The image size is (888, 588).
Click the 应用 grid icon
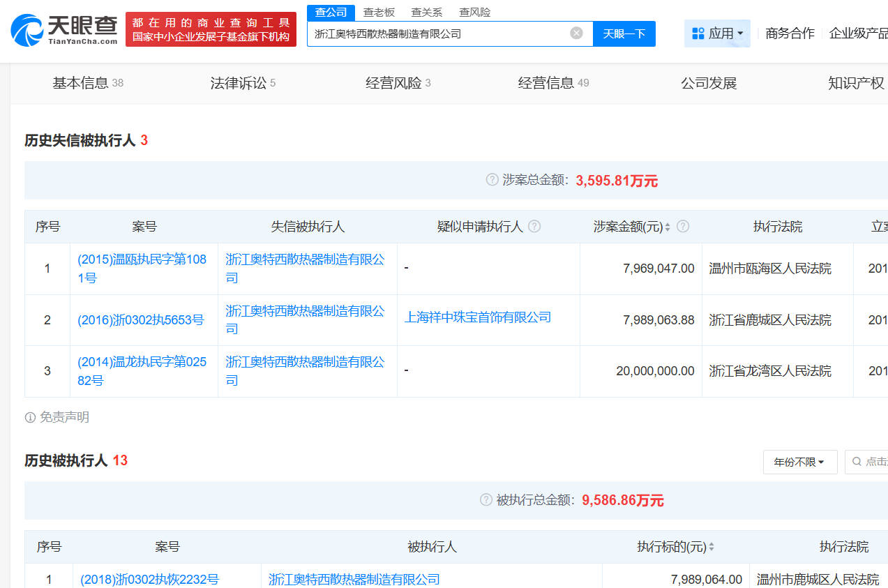coord(698,33)
